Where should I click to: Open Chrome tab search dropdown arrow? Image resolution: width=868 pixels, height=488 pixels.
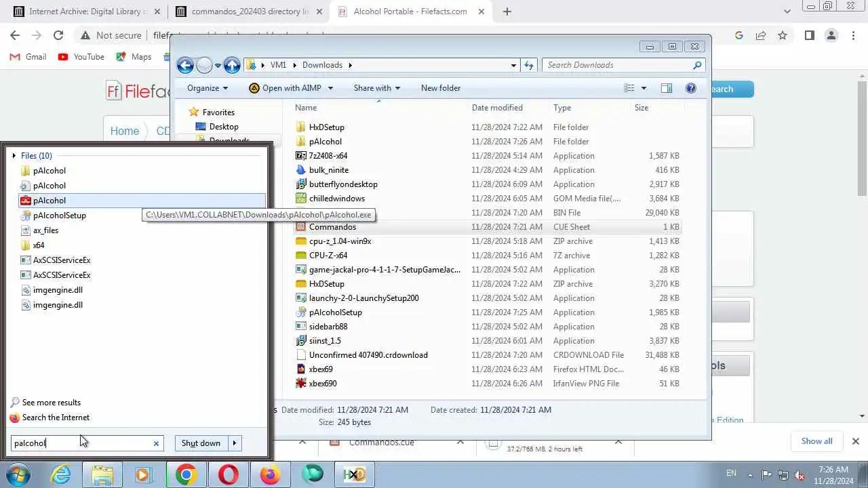787,11
